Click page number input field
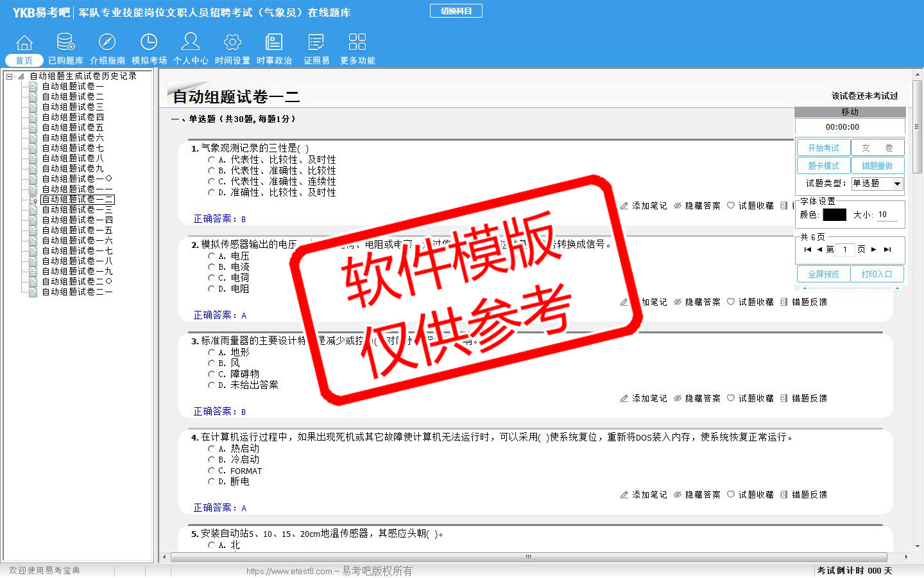Screen dimensions: 924x578 [845, 249]
